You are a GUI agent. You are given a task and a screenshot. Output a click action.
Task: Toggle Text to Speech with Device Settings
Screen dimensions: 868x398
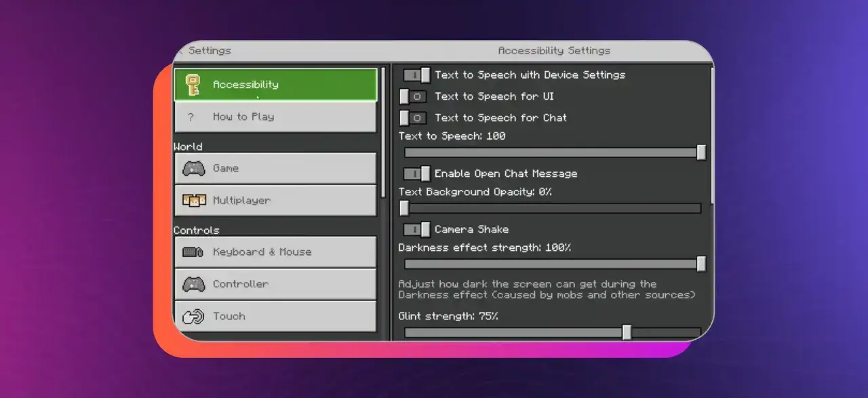tap(417, 75)
